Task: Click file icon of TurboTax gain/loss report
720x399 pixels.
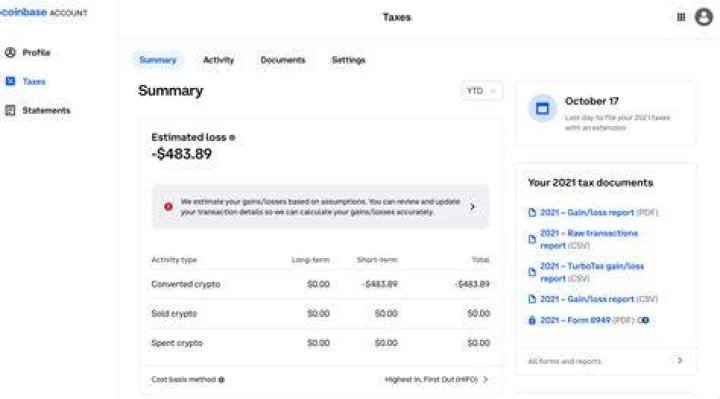Action: tap(532, 272)
